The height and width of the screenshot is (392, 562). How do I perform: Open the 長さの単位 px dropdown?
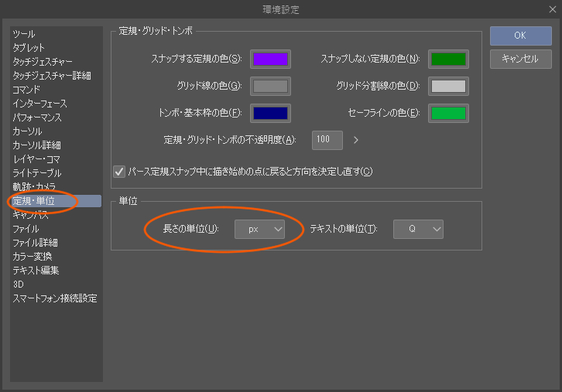pyautogui.click(x=260, y=229)
